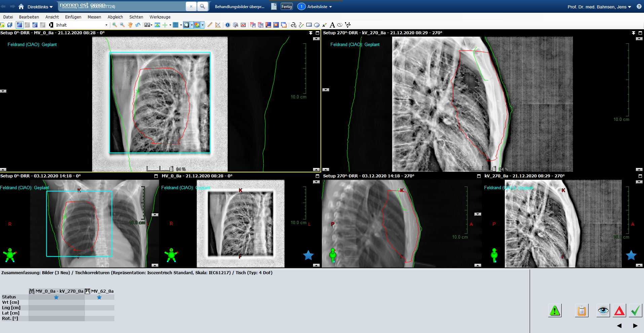Screen dimensions: 644x333
Task: Toggle the blue star in MV_0_8a view
Action: [x=308, y=255]
